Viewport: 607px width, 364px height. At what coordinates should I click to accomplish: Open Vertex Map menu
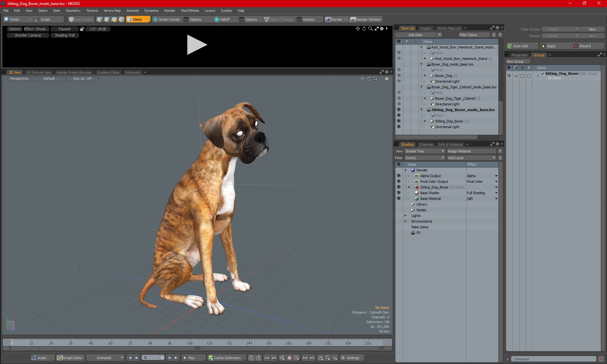pos(112,11)
